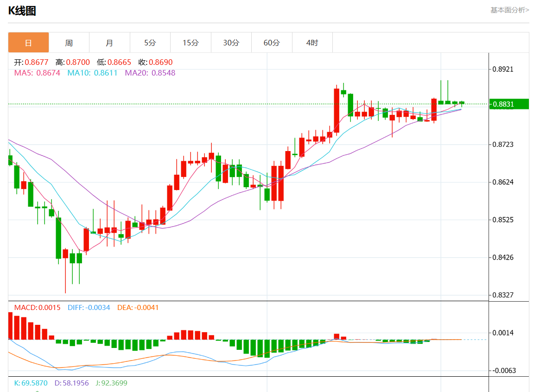Image resolution: width=540 pixels, height=392 pixels.
Task: Click the 0.8327 price axis label
Action: [503, 295]
